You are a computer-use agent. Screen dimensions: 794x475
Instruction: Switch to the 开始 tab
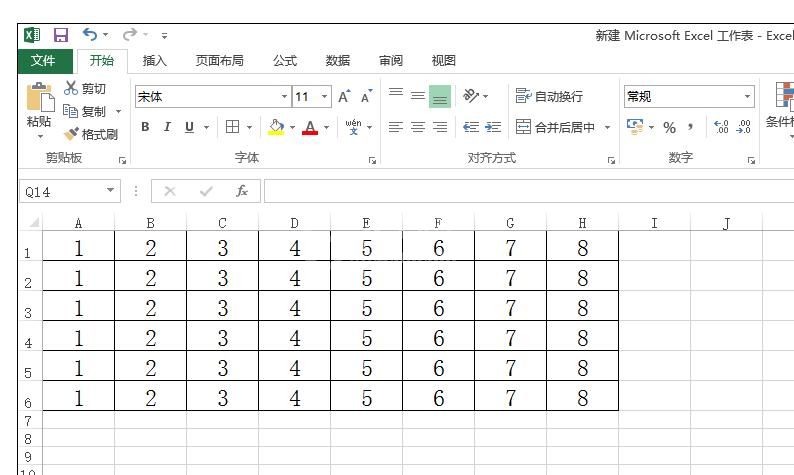[x=101, y=61]
